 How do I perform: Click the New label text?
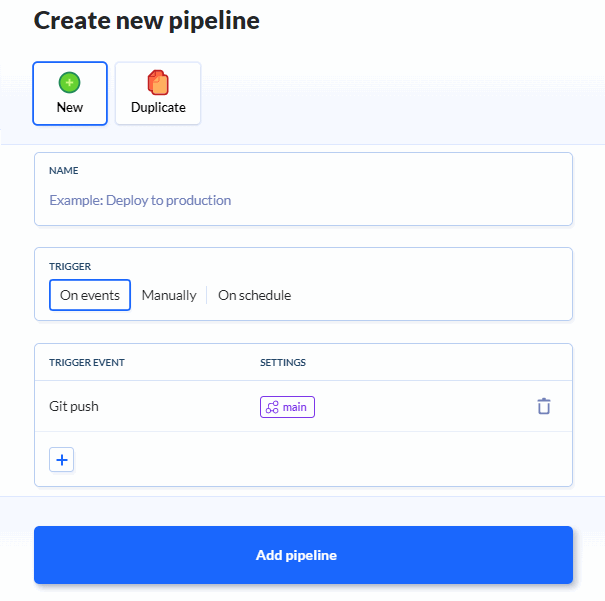(x=70, y=107)
